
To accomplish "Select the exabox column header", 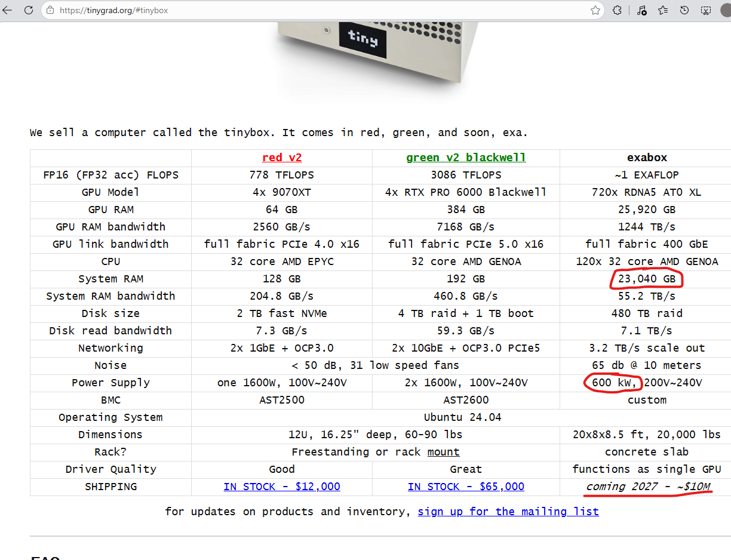I will pos(647,158).
